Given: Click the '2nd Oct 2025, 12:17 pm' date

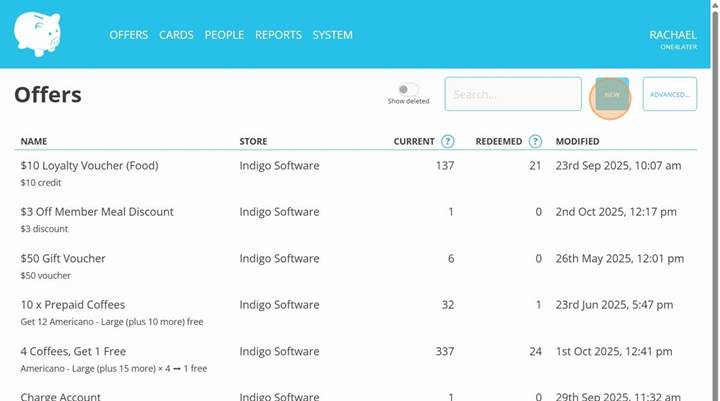Looking at the screenshot, I should 616,212.
